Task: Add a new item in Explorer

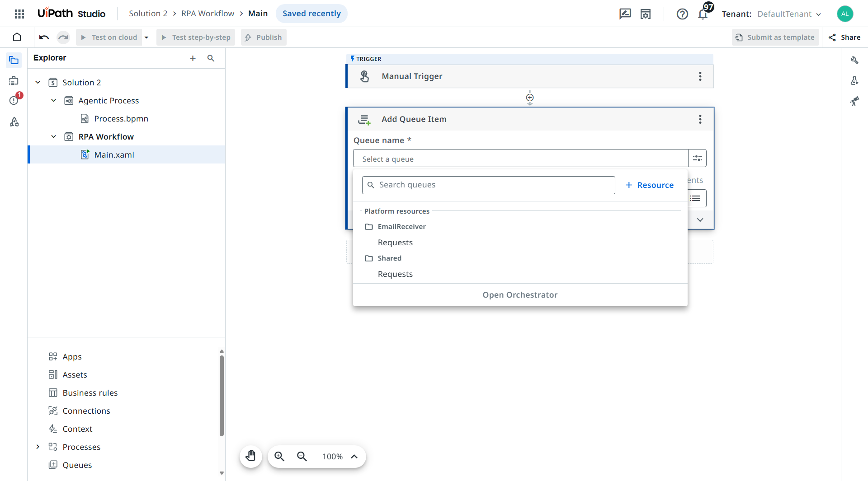Action: click(193, 58)
